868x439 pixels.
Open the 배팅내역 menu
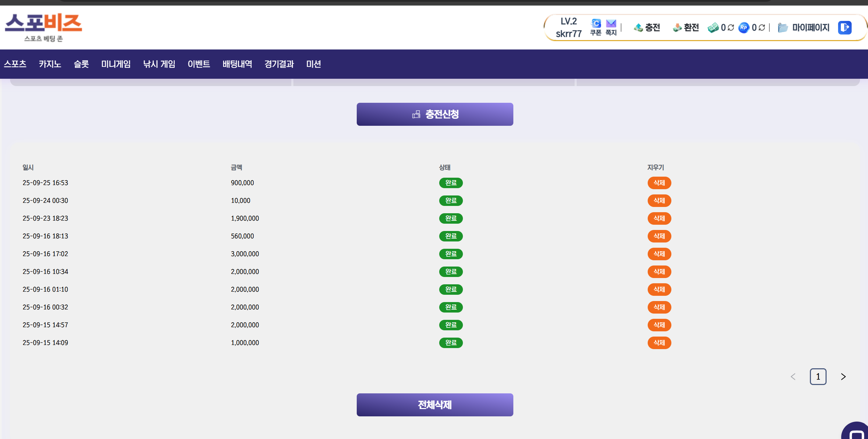pos(237,64)
